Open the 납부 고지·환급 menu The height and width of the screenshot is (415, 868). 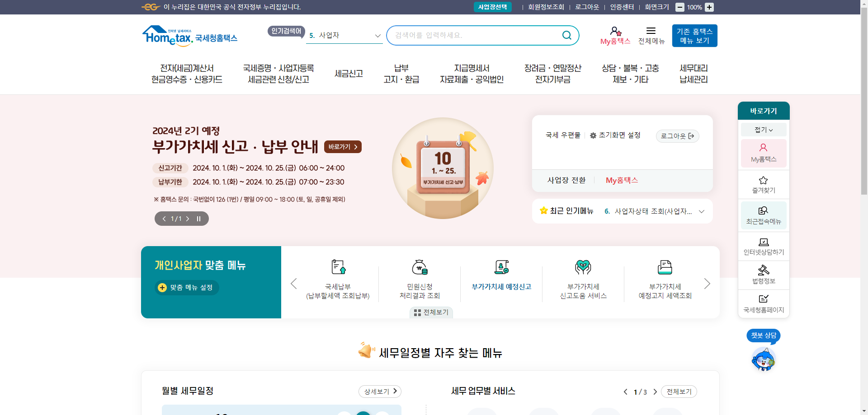coord(401,73)
